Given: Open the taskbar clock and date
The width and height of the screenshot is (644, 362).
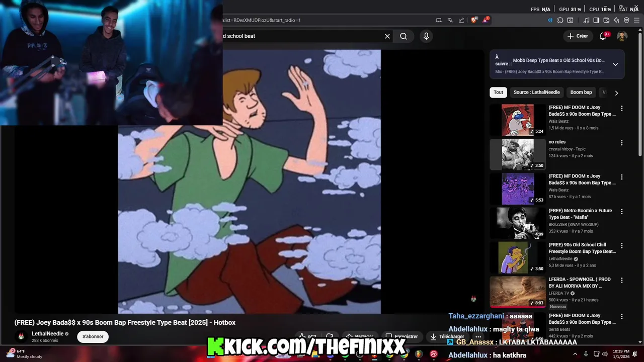Looking at the screenshot, I should click(621, 354).
